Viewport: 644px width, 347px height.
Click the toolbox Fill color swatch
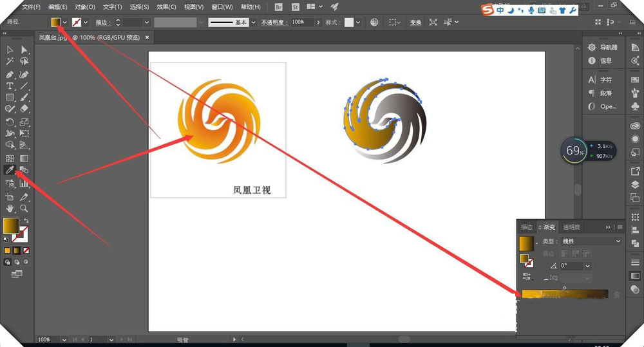coord(11,226)
